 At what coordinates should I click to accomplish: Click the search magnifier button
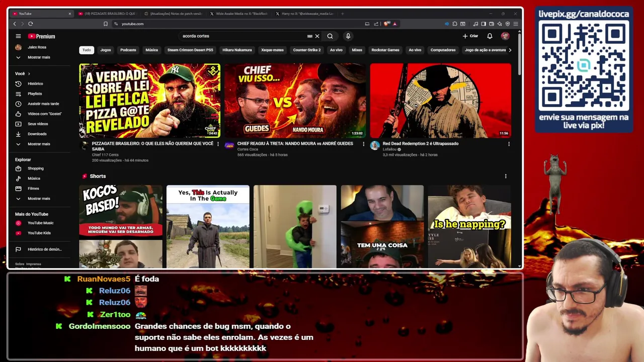point(330,36)
